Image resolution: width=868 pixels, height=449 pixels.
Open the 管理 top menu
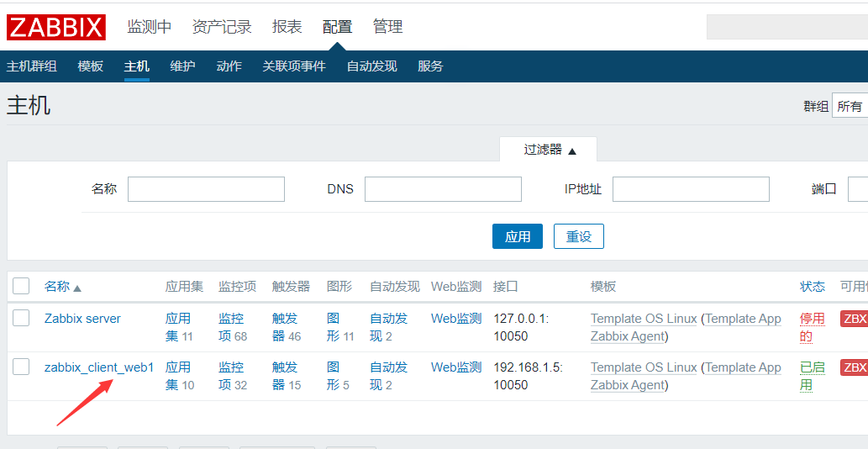coord(388,27)
